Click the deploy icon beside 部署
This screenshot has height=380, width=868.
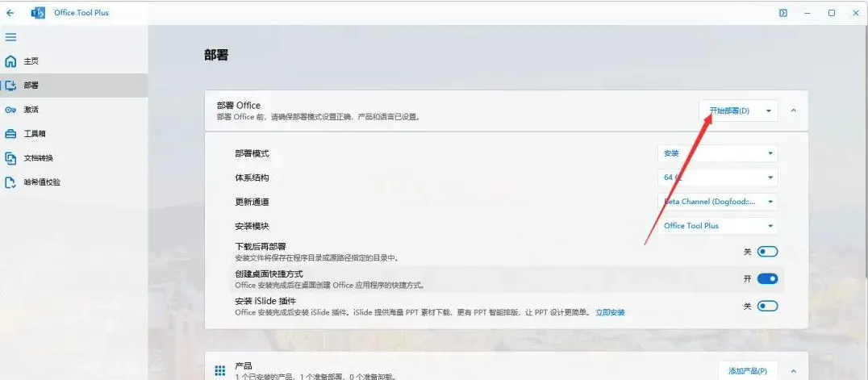click(x=10, y=86)
